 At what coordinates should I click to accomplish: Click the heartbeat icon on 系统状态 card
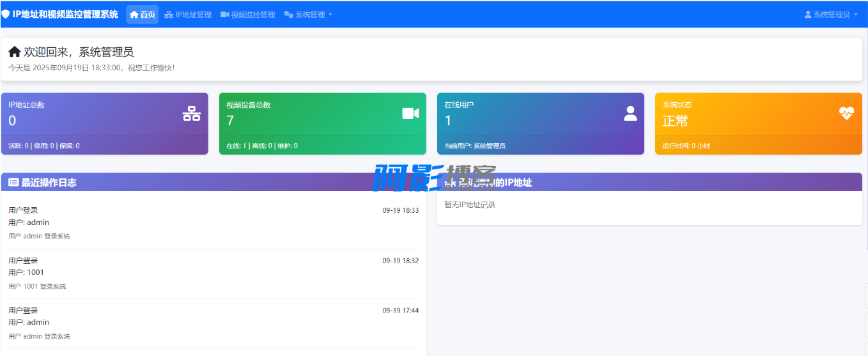[x=846, y=114]
